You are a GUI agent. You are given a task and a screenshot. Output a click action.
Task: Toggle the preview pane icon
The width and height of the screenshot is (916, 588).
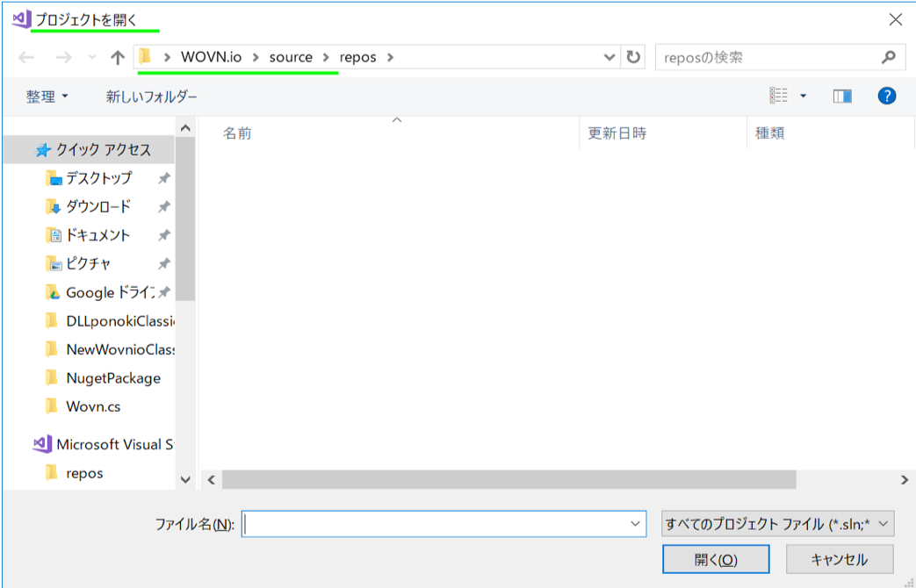coord(842,97)
